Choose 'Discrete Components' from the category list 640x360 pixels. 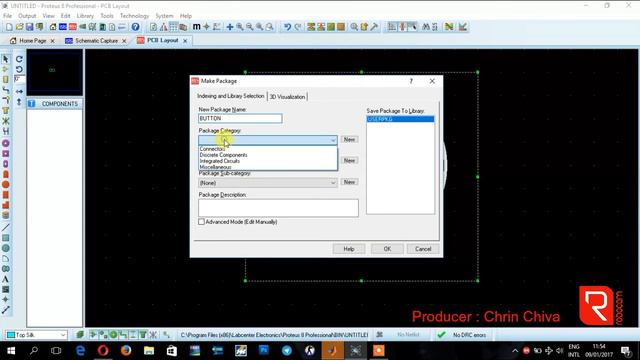coord(223,155)
